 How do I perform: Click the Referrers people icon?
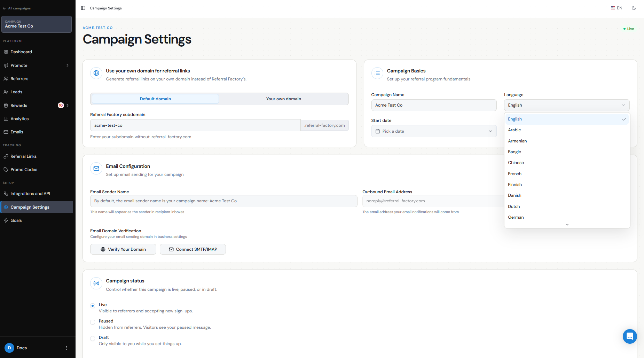[x=6, y=79]
